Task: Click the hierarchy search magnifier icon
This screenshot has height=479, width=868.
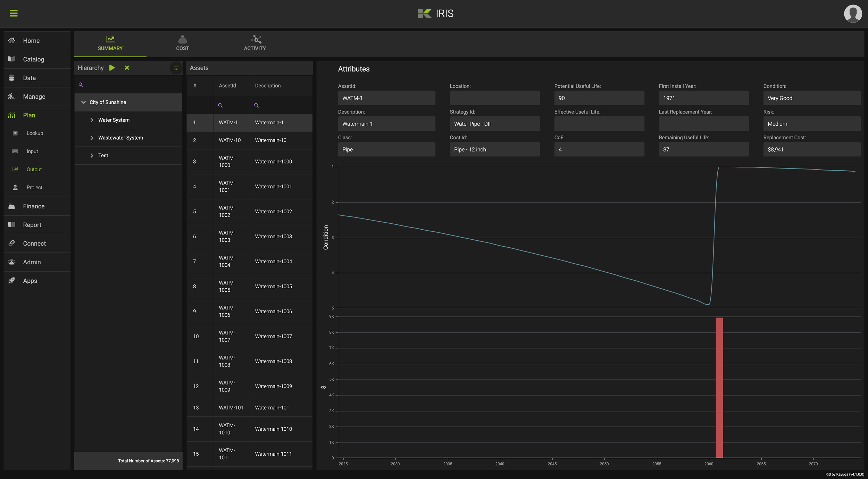Action: click(81, 85)
